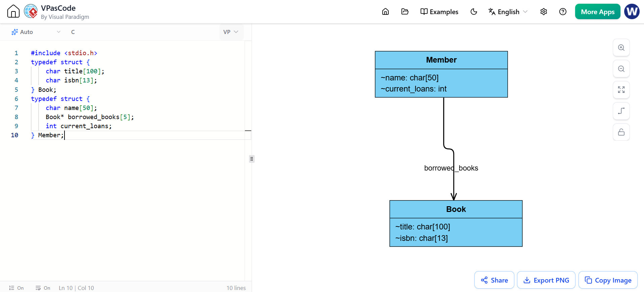Click the panel splitter handle
Image resolution: width=644 pixels, height=292 pixels.
click(252, 159)
